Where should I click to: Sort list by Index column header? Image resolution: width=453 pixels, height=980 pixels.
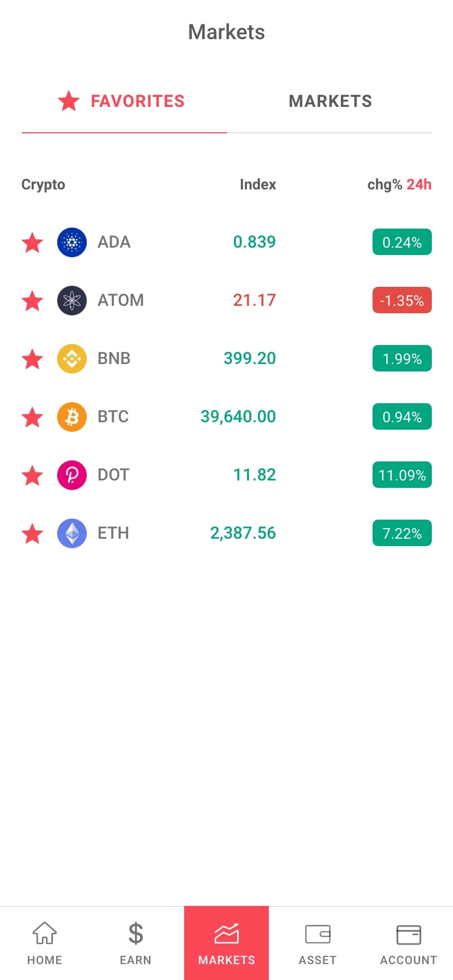[x=258, y=185]
